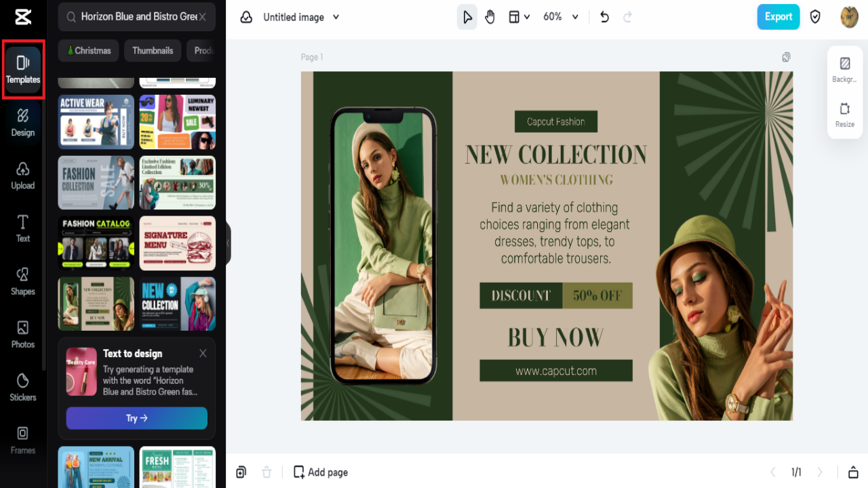Open the Stickers sidebar panel
Image resolution: width=868 pixels, height=488 pixels.
click(23, 387)
